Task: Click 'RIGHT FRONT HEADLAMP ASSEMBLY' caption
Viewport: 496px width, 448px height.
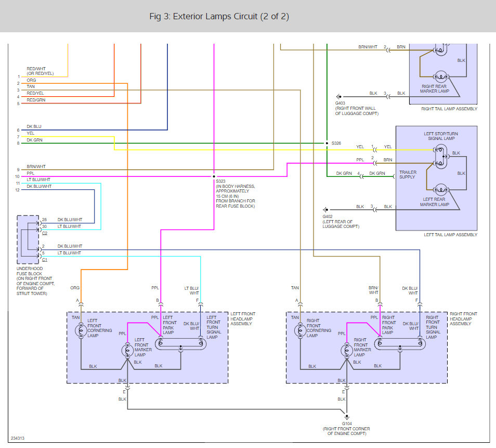Action: tap(463, 319)
